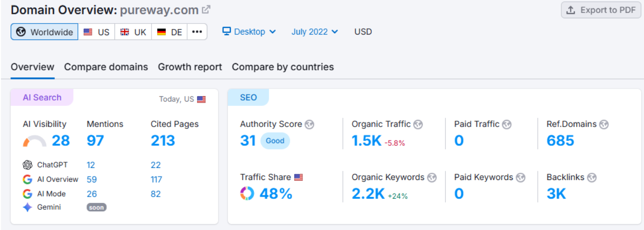This screenshot has height=230, width=644.
Task: Click the Google icon beside AI Overview
Action: [x=27, y=179]
